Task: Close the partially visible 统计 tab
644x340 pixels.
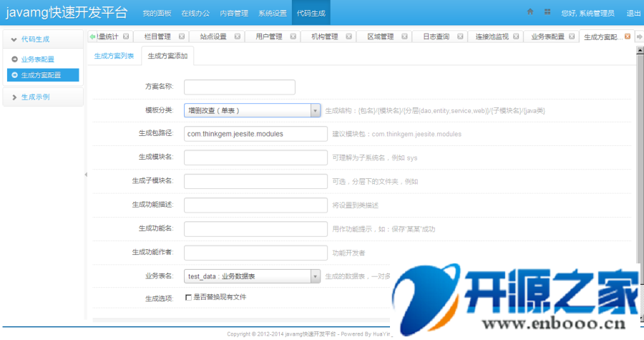Action: point(126,37)
